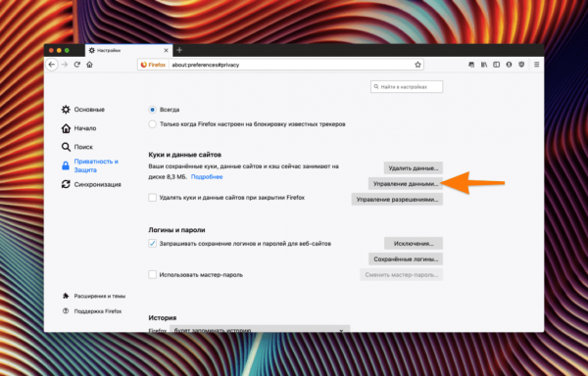Uncheck Запрашивать сохранение логинов и паролей
Screen dimensions: 588x376
coord(152,244)
